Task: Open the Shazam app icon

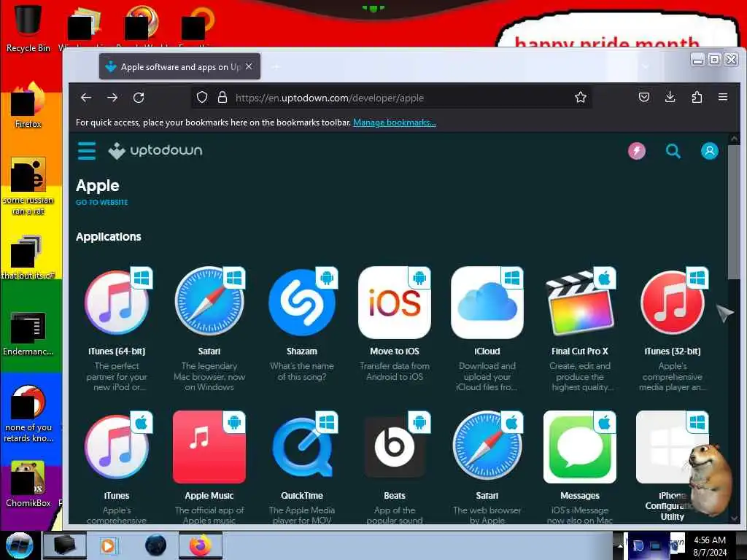Action: coord(302,303)
